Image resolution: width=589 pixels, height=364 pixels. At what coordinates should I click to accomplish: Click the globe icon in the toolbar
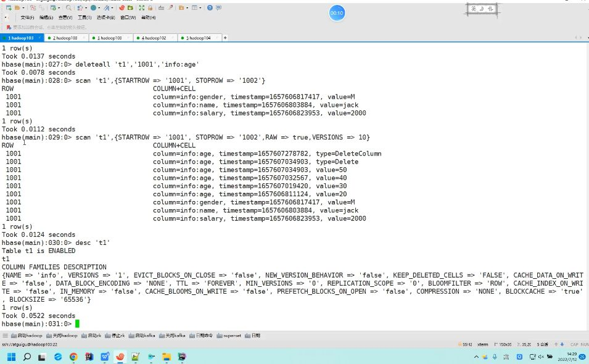pos(94,8)
